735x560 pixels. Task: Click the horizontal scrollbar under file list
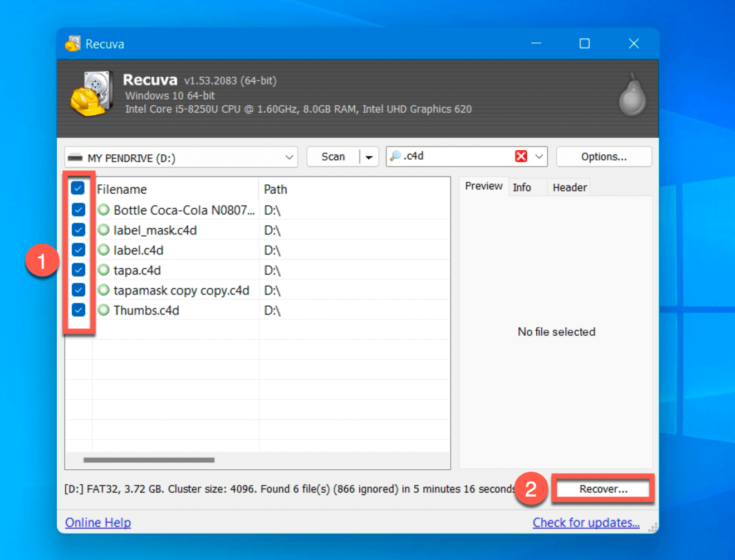tap(149, 460)
